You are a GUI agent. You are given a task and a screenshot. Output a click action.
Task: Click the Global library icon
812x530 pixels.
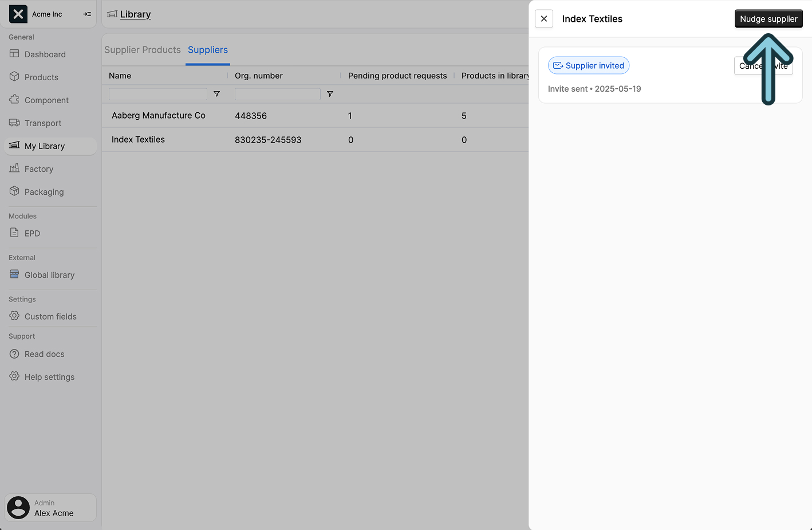pyautogui.click(x=14, y=274)
